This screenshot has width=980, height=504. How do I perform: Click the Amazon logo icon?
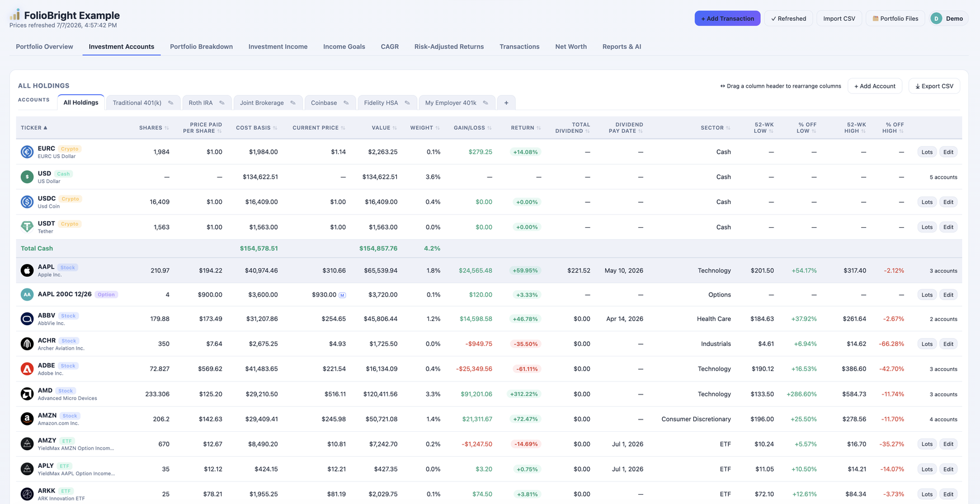click(27, 419)
